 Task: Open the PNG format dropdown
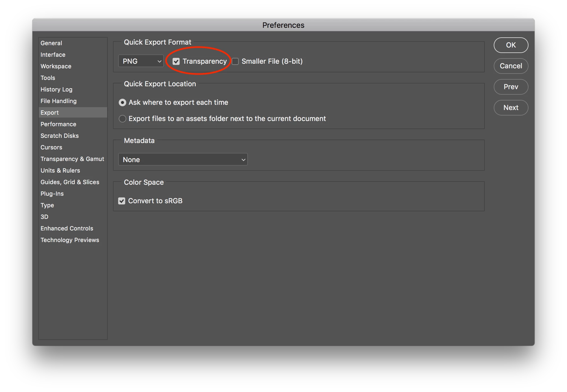[141, 61]
